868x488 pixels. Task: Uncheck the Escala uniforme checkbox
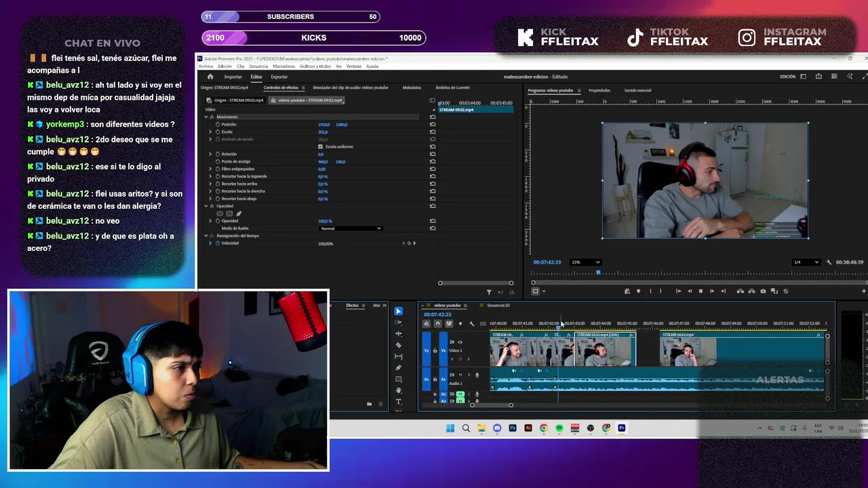point(321,146)
